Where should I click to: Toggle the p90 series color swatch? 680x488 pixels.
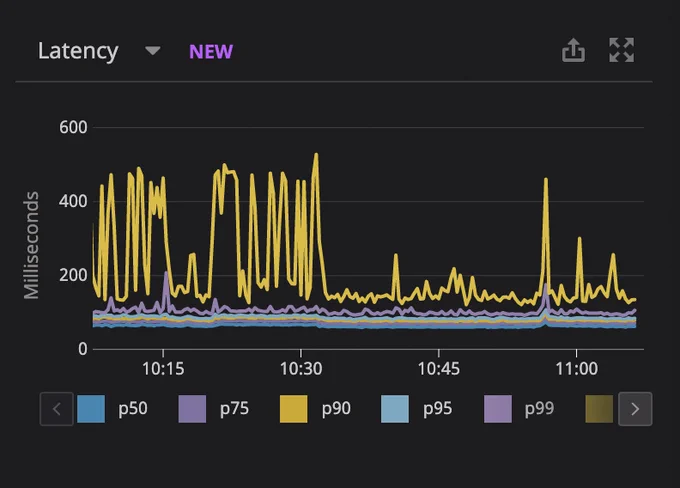click(294, 409)
